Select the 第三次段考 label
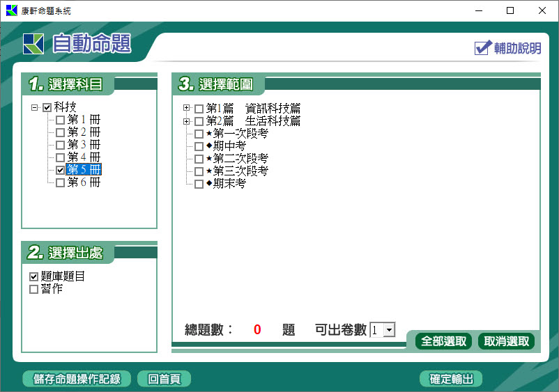Screen dimensions: 559x392 [240, 171]
